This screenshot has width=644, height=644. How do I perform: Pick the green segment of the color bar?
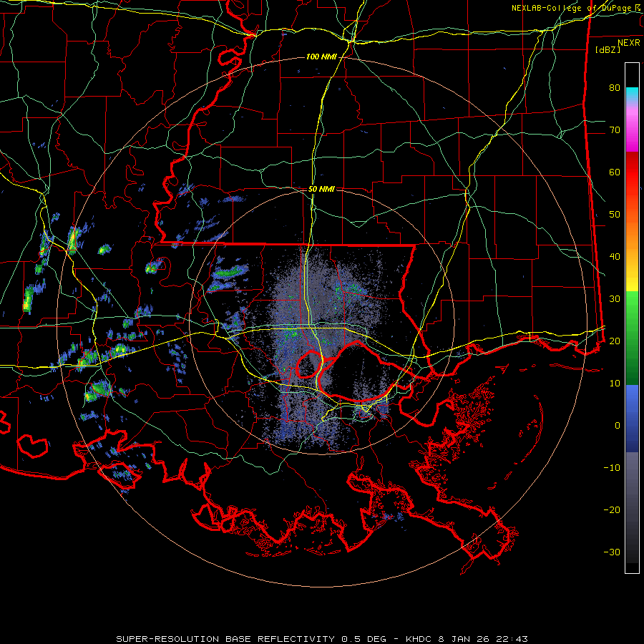(x=632, y=338)
